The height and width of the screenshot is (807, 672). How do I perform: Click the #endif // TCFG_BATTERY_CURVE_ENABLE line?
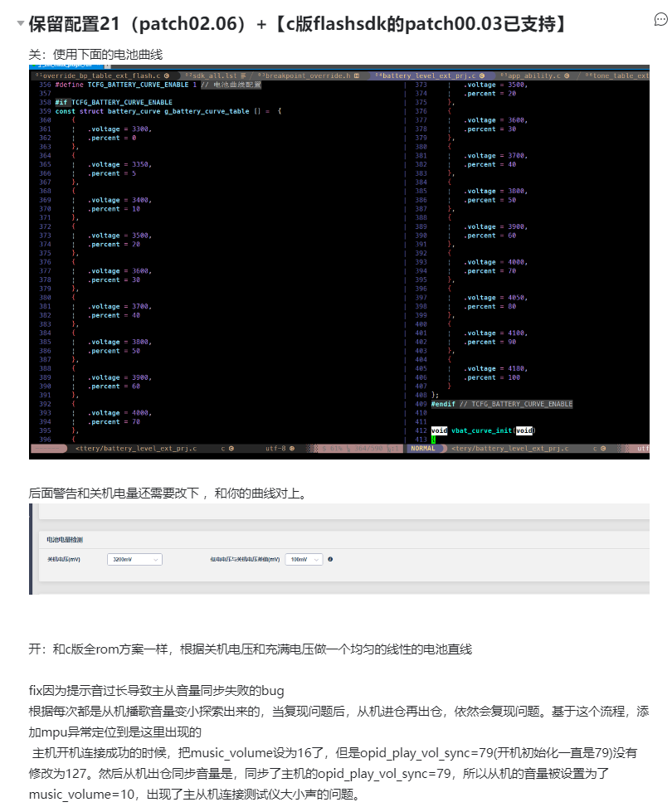(x=502, y=405)
